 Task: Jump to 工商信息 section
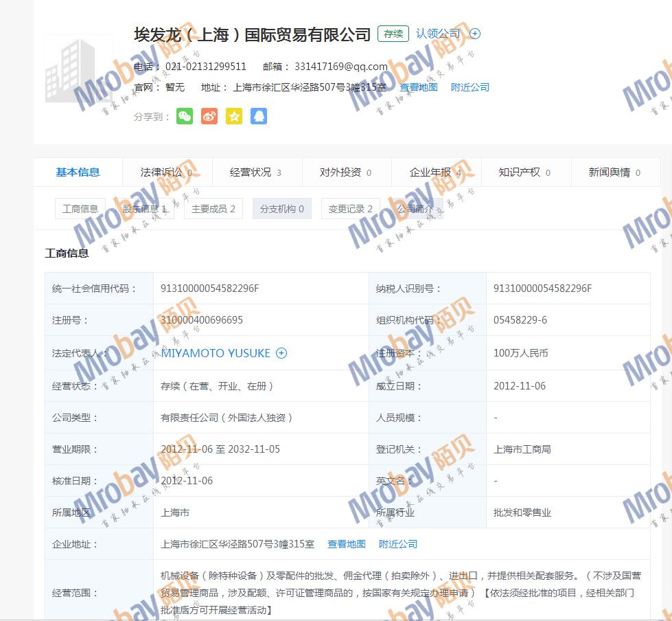pos(80,209)
